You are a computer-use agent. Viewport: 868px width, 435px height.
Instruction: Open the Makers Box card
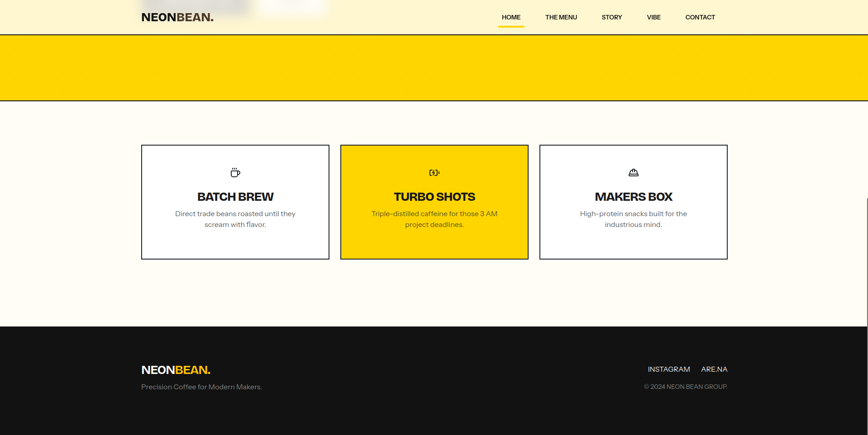(633, 202)
